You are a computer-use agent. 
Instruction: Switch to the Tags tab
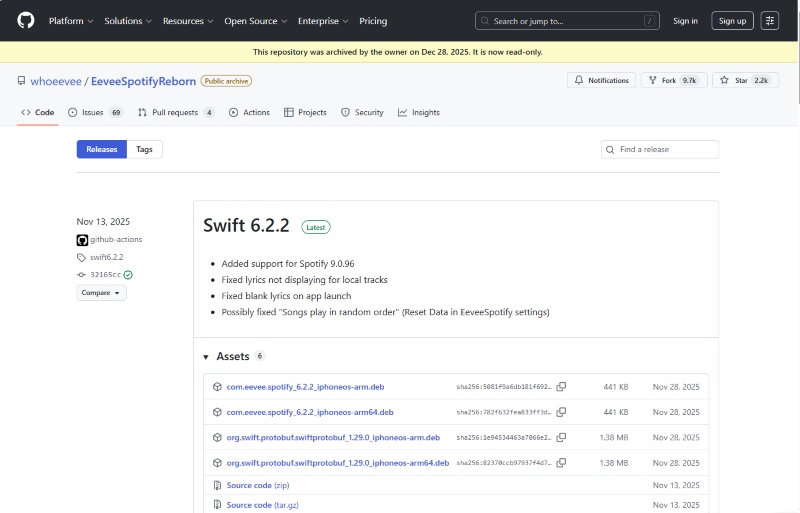(144, 149)
